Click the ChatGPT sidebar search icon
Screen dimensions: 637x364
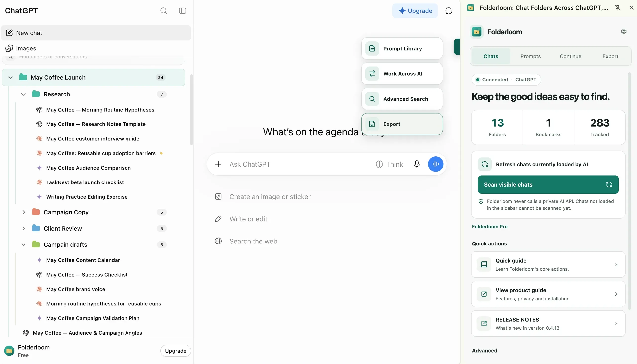click(x=164, y=11)
